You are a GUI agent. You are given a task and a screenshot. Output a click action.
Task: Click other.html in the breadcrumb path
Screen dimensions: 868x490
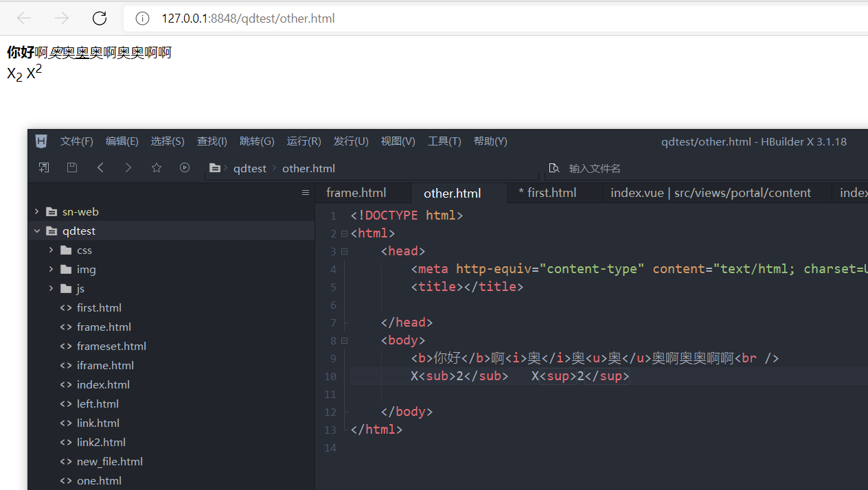(x=308, y=168)
